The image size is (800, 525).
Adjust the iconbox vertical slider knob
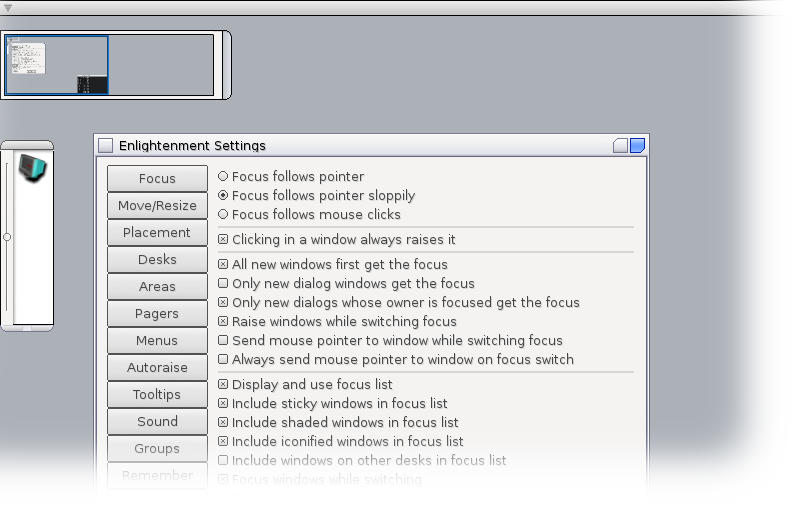pyautogui.click(x=7, y=237)
